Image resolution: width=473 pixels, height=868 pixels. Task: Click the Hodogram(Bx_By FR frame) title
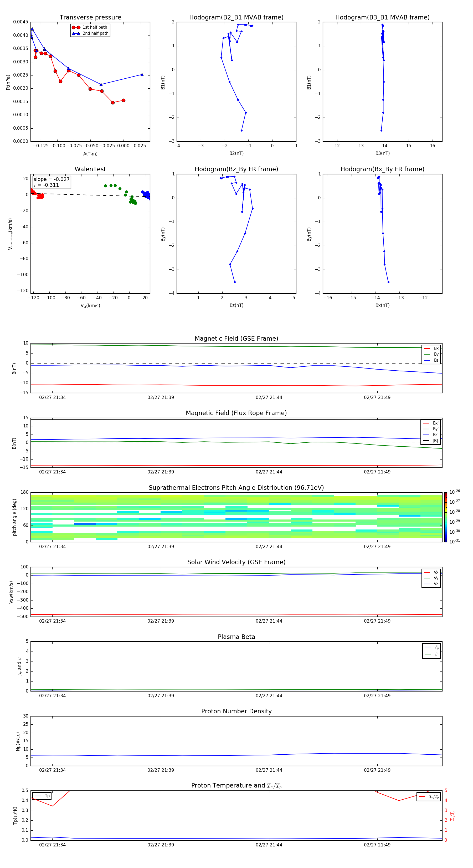[382, 169]
